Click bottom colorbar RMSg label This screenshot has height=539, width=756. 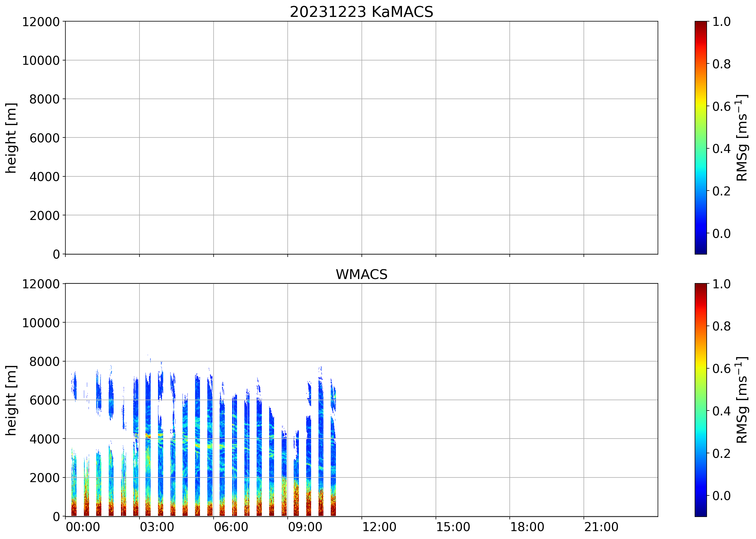[x=741, y=400]
